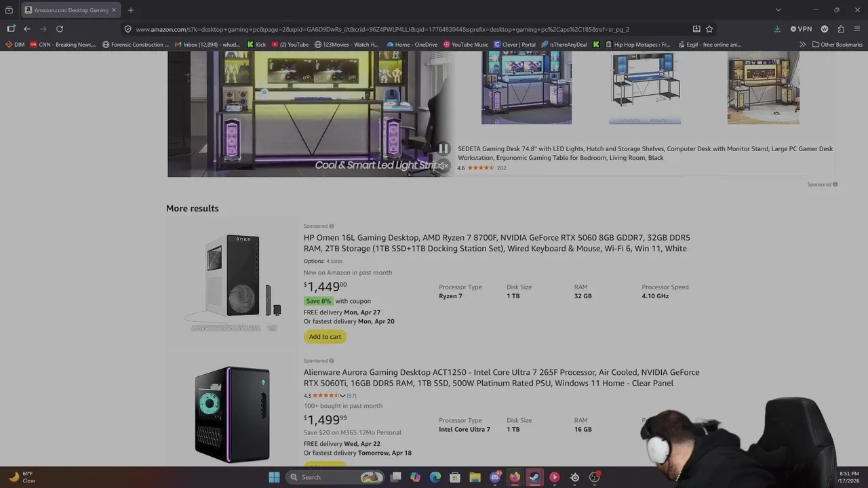Open the Ezgif bookmark
This screenshot has height=488, width=868.
point(711,45)
